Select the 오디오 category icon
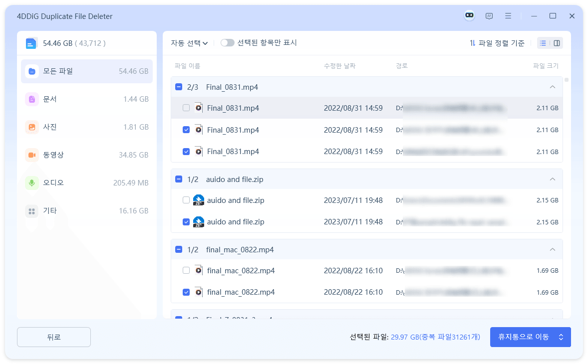This screenshot has width=588, height=364. coord(31,182)
